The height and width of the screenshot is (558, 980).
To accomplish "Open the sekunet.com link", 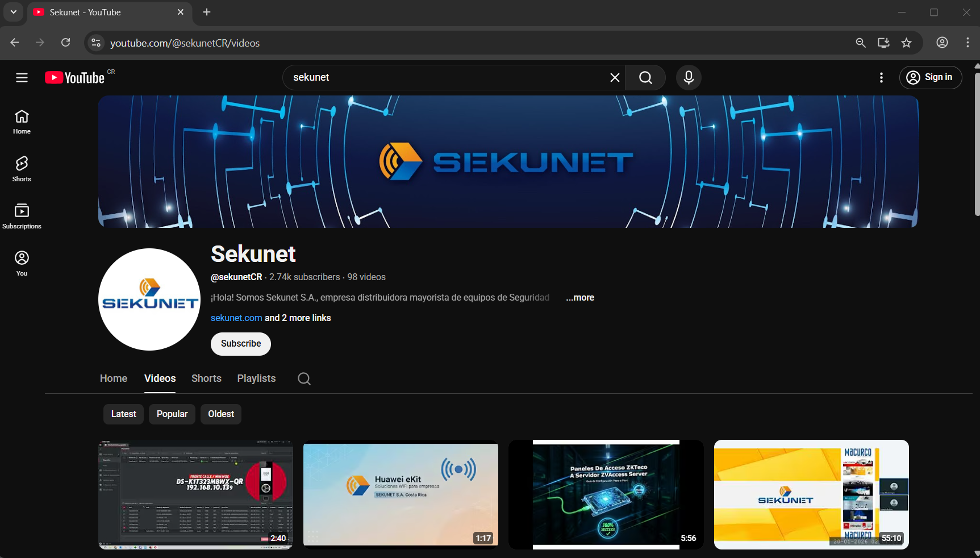I will (x=236, y=318).
